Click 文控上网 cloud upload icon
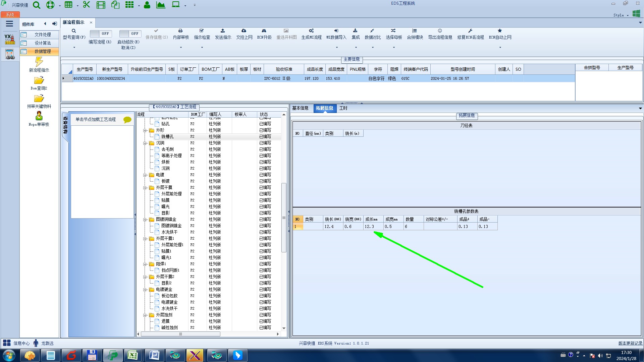Viewport: 644px width, 362px height. 244,31
